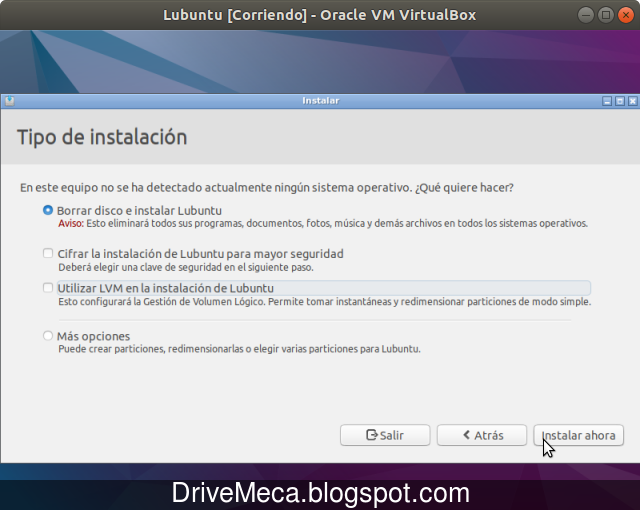Click the Salir button
The height and width of the screenshot is (510, 640).
coord(385,435)
